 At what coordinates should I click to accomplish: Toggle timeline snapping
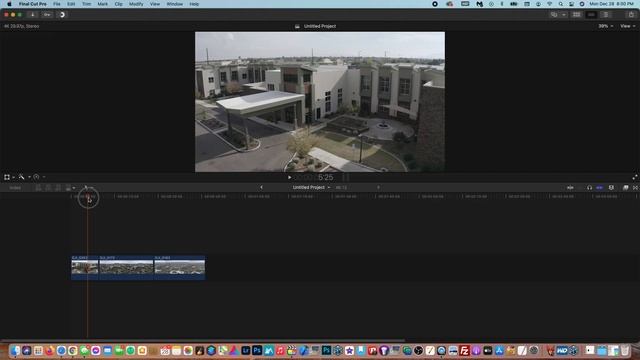[600, 188]
